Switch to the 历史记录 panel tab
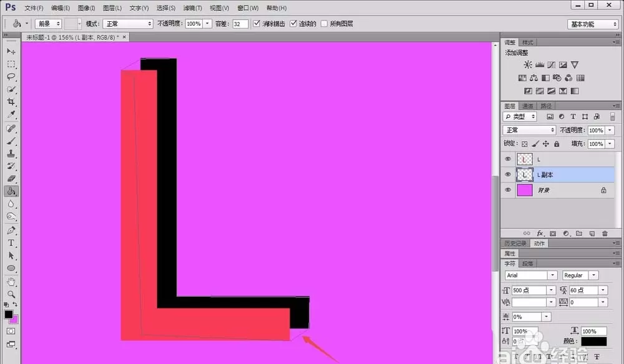 (515, 243)
